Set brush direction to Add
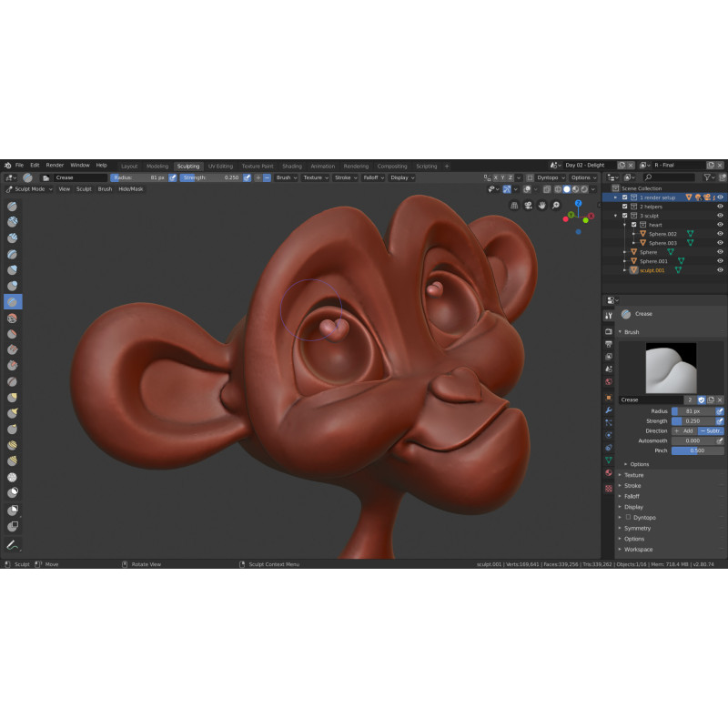The height and width of the screenshot is (728, 728). point(683,430)
